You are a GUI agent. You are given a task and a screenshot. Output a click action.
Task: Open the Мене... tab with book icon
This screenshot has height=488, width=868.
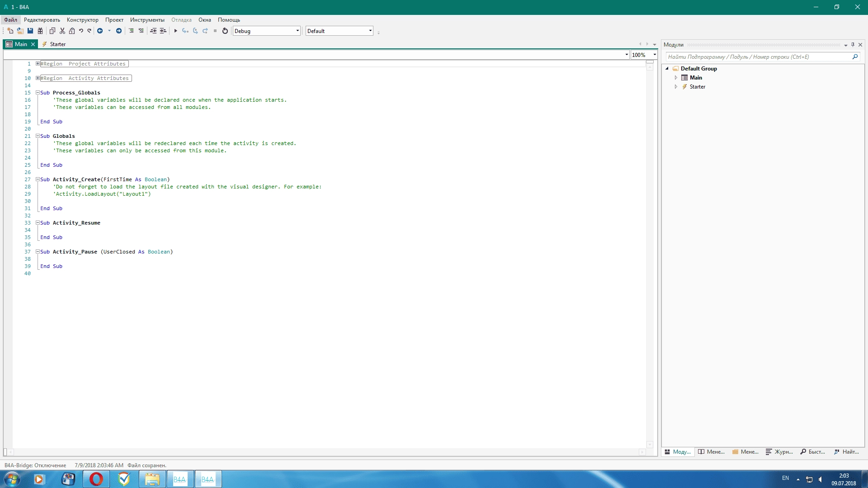pos(712,452)
